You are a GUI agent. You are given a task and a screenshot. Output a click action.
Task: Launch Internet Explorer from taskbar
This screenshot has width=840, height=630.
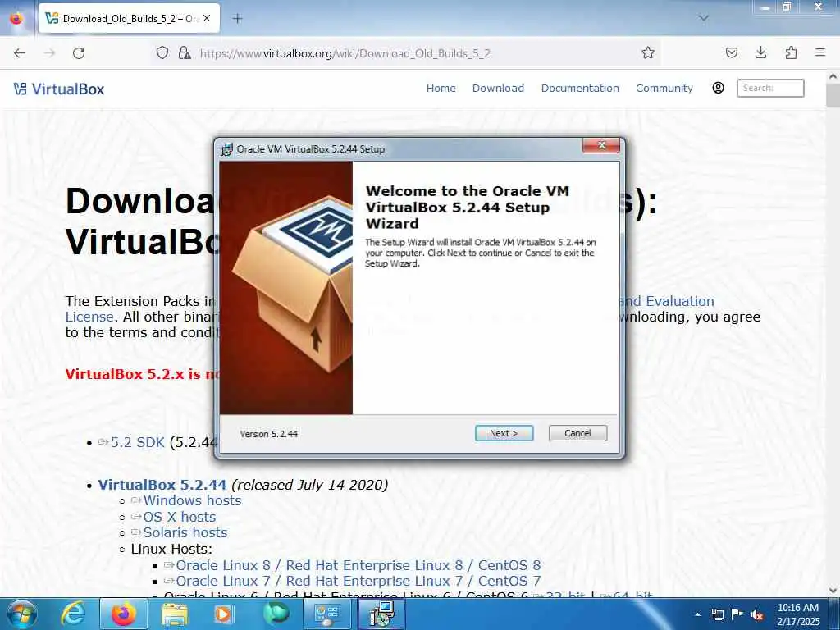pos(72,614)
